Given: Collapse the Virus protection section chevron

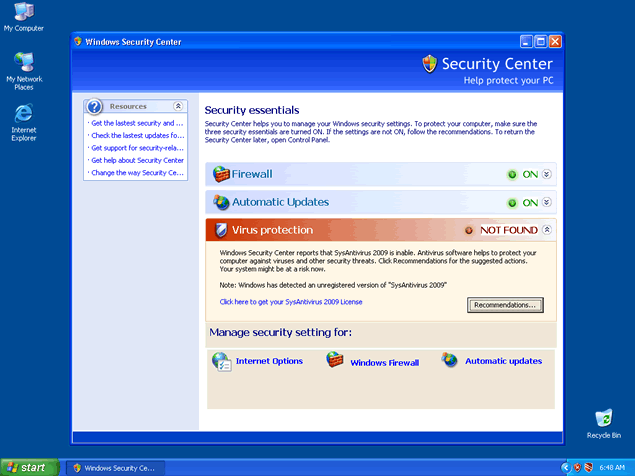Looking at the screenshot, I should pyautogui.click(x=547, y=230).
